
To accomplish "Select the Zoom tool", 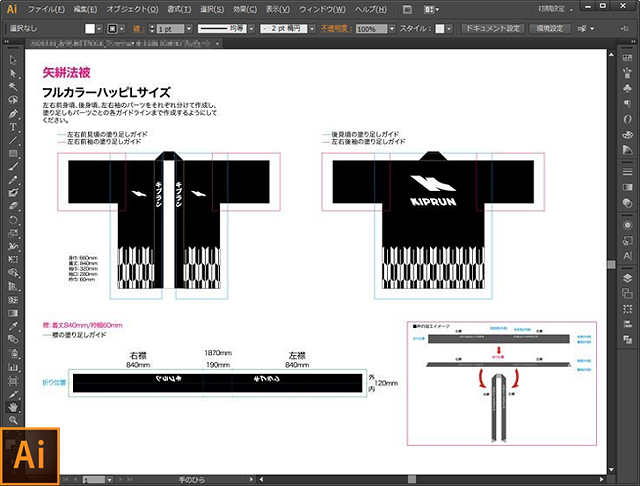I will coord(13,420).
